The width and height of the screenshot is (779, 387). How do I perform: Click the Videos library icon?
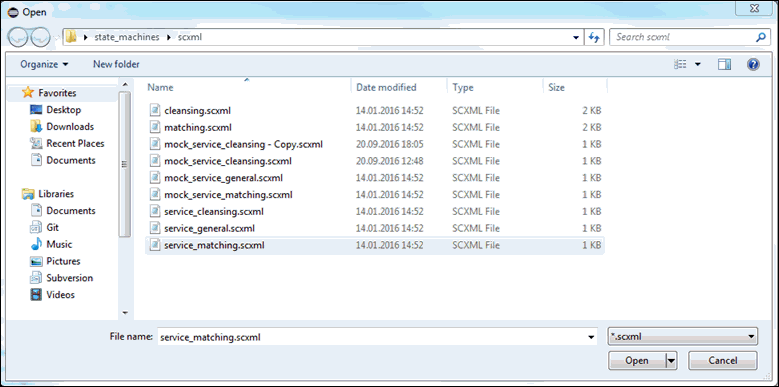point(36,295)
